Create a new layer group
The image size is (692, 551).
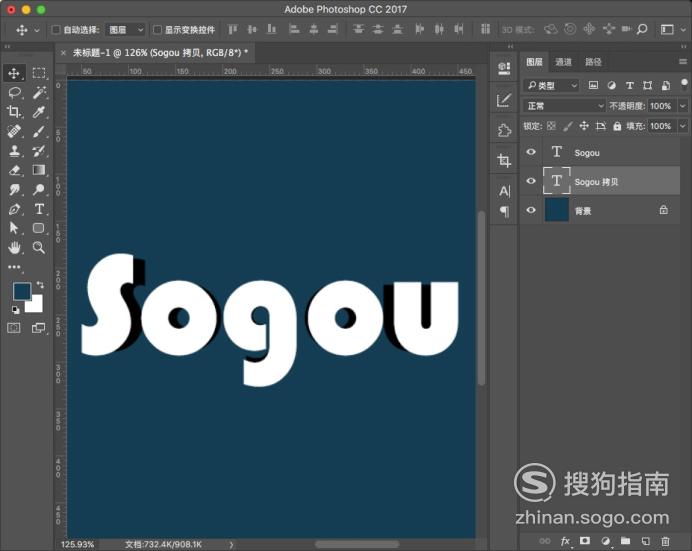(x=625, y=541)
